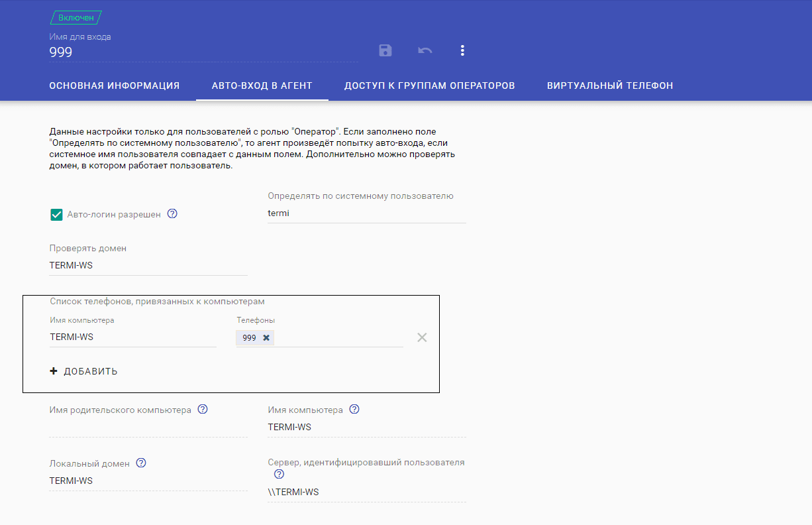Image resolution: width=812 pixels, height=525 pixels.
Task: Toggle the Авто-логин разрешен checkbox
Action: pos(56,214)
